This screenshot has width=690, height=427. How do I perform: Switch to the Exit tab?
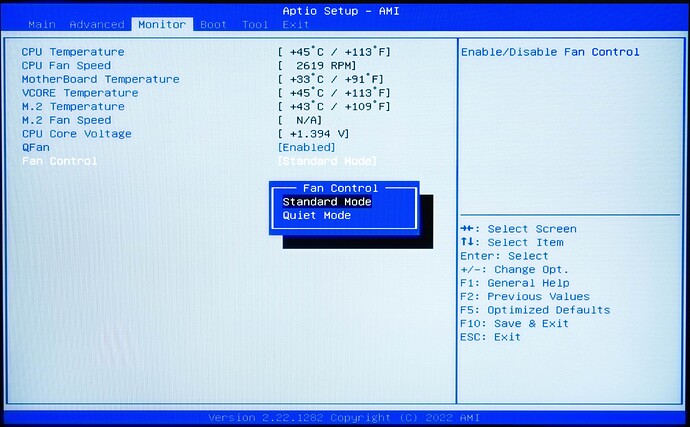[296, 24]
